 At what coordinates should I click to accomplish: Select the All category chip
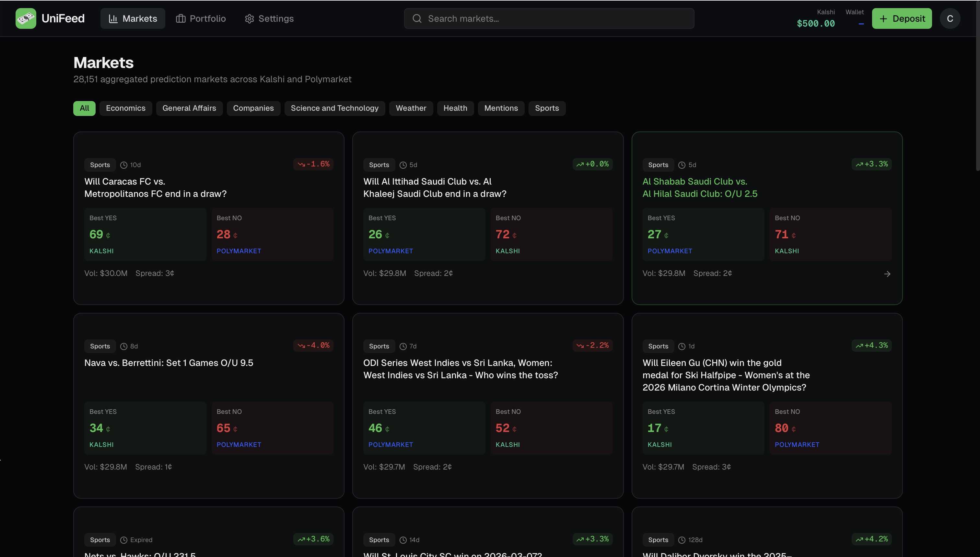[84, 108]
